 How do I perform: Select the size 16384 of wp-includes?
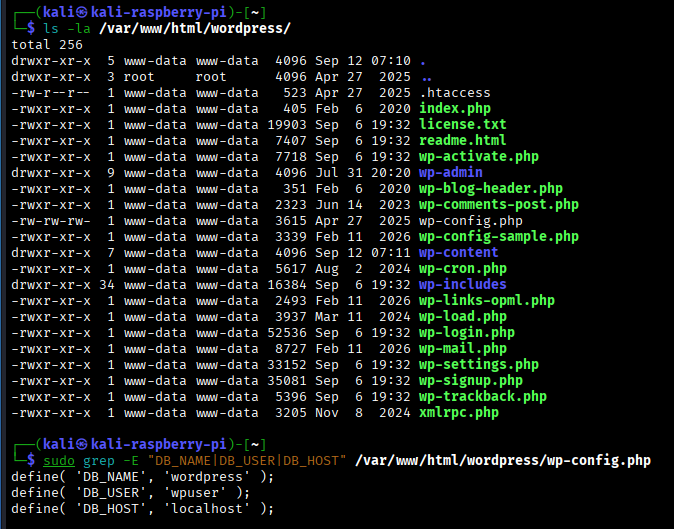point(287,285)
